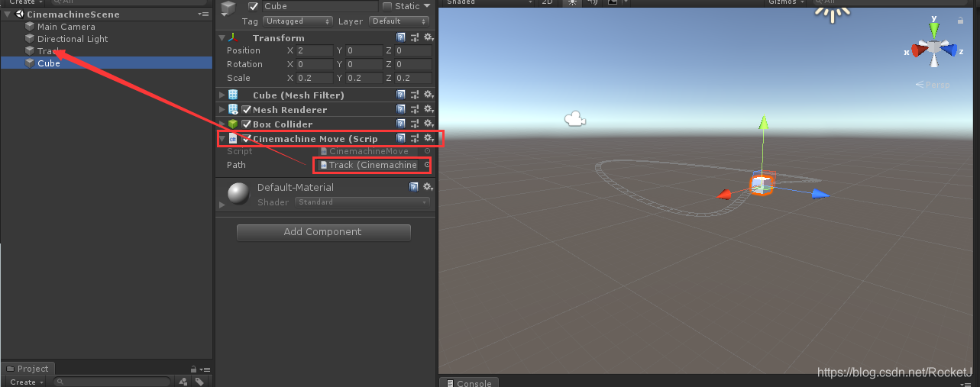Click the green Y axis cone of scene gizmo
Viewport: 980px width, 387px height.
[x=933, y=29]
